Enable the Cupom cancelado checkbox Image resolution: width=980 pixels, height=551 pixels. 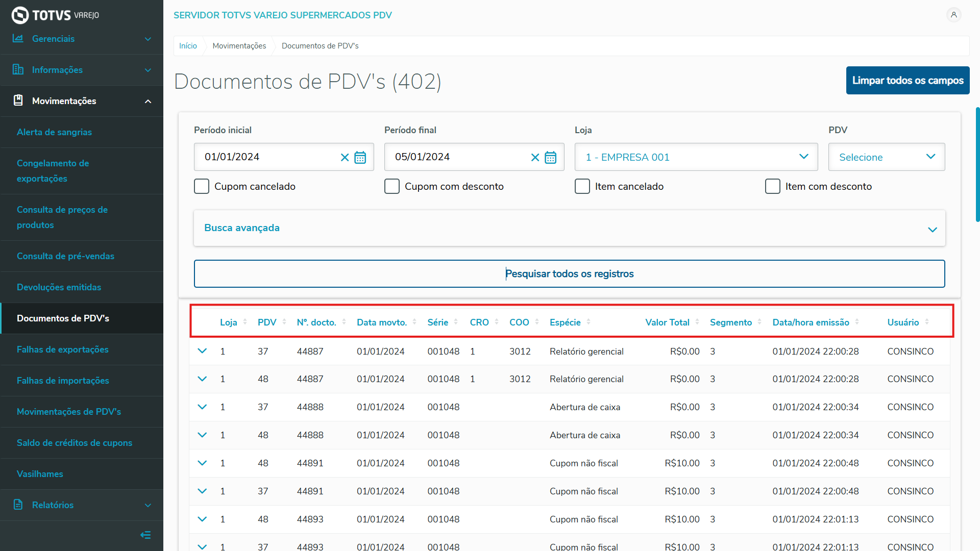coord(202,186)
